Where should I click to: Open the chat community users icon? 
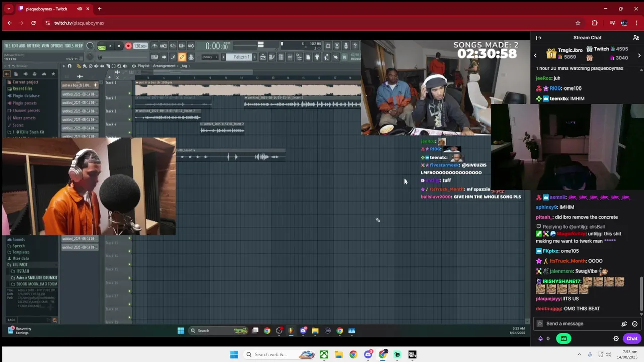(x=636, y=38)
